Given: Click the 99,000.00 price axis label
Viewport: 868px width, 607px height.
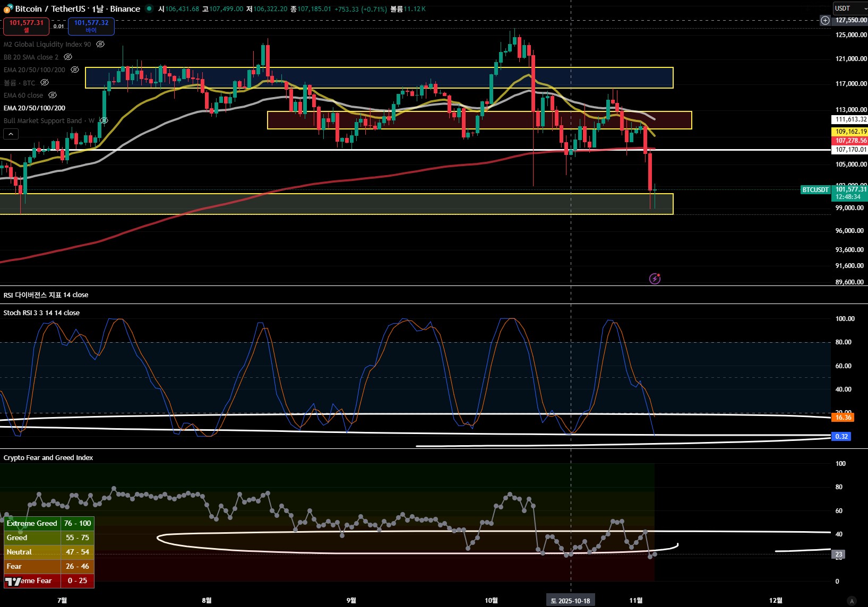Looking at the screenshot, I should point(849,208).
